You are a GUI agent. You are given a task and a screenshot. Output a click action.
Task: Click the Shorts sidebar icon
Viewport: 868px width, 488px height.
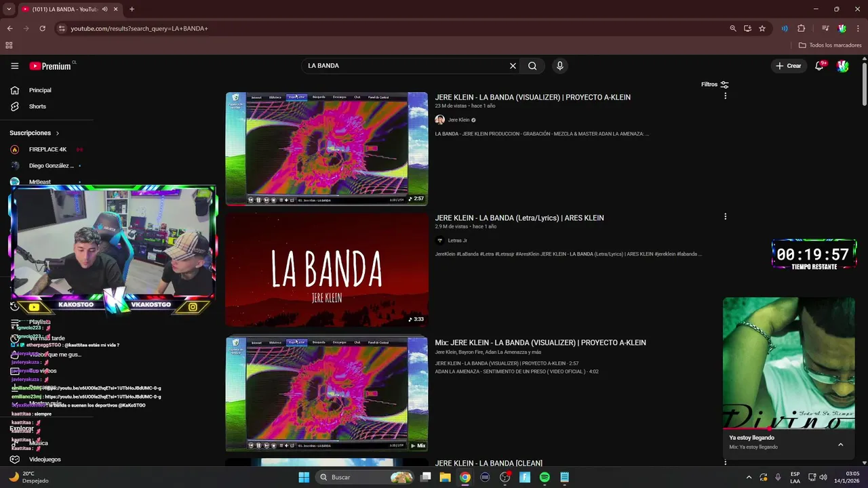[14, 106]
